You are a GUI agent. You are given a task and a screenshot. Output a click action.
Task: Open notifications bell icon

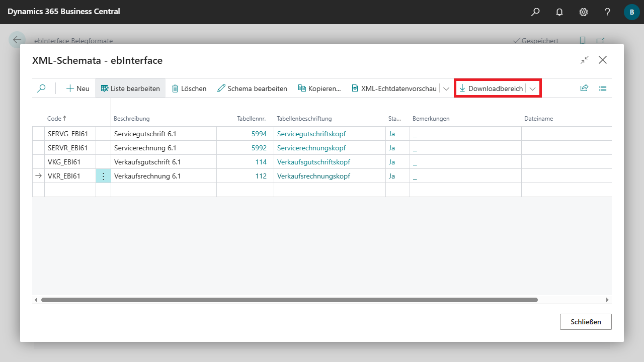pyautogui.click(x=559, y=12)
